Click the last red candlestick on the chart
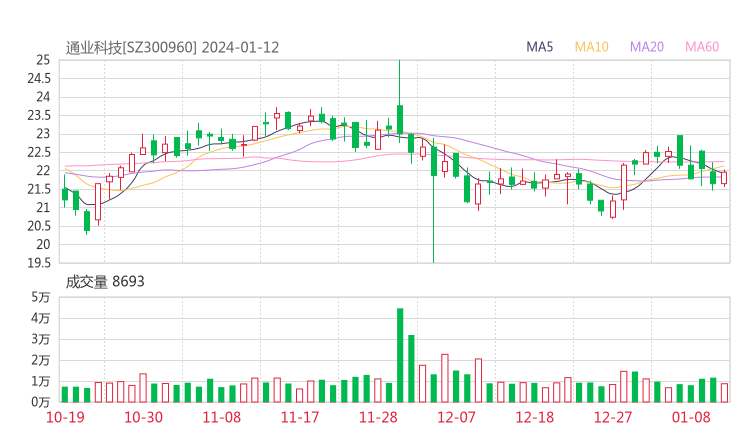 click(724, 178)
